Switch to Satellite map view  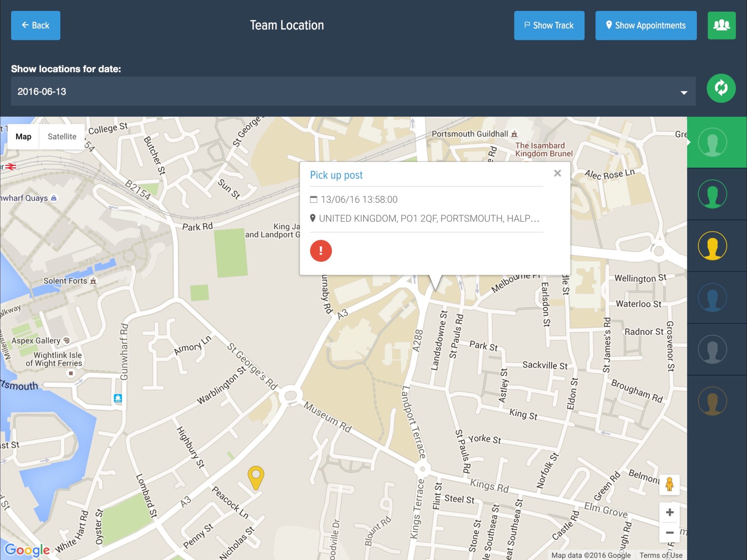tap(61, 136)
